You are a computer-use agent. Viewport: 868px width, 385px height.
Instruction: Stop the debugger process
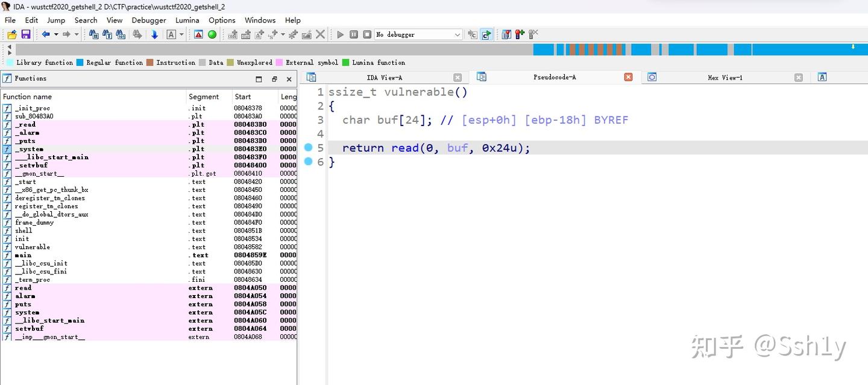point(367,34)
